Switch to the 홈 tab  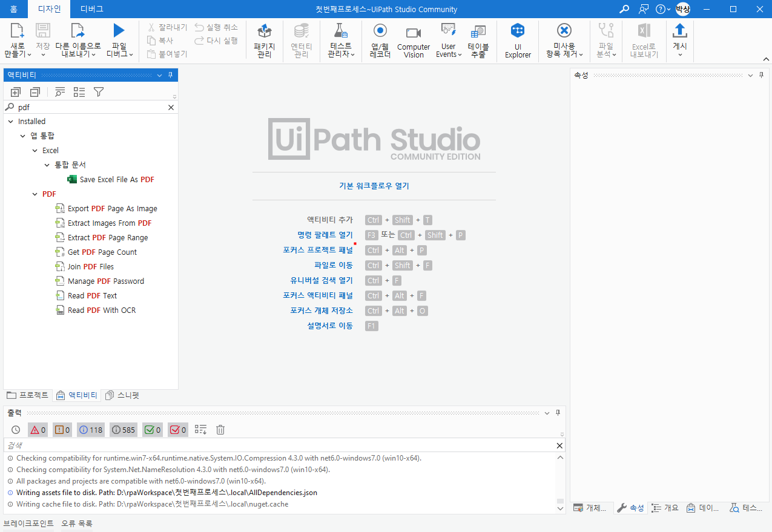pyautogui.click(x=14, y=9)
